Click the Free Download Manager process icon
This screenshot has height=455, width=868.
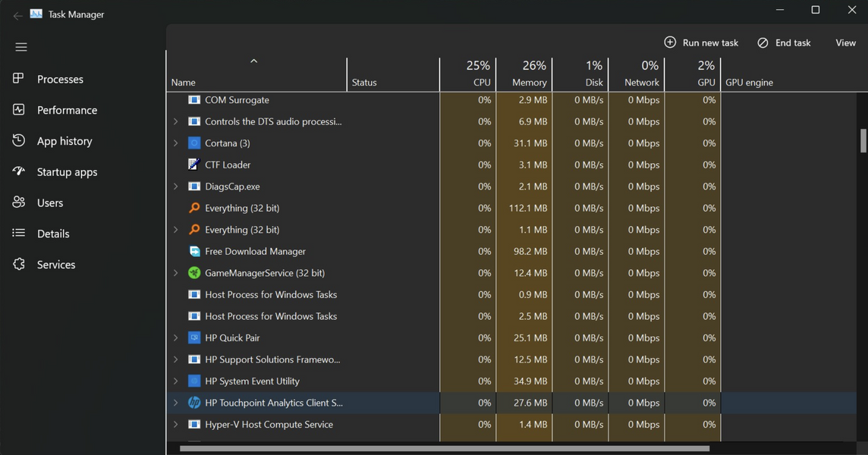[194, 252]
